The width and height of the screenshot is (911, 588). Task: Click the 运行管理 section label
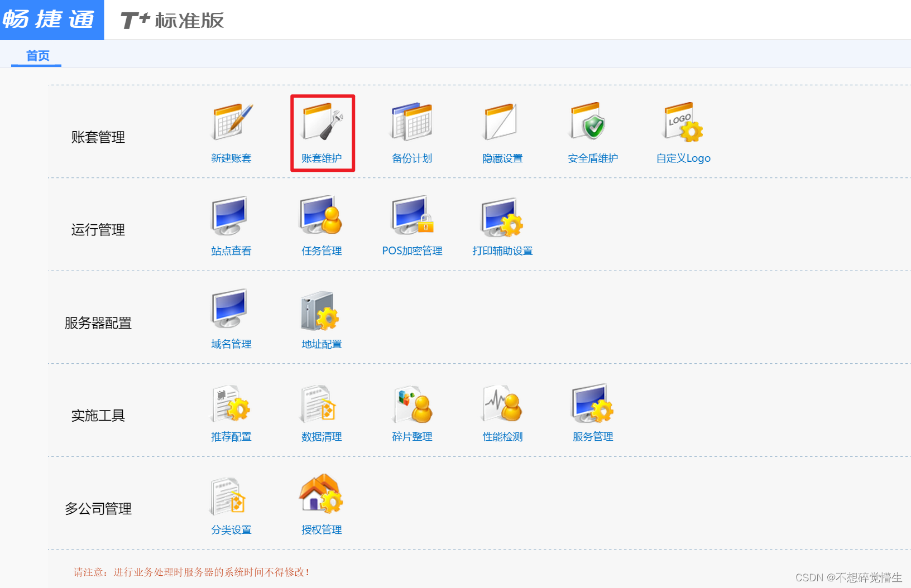pos(98,230)
